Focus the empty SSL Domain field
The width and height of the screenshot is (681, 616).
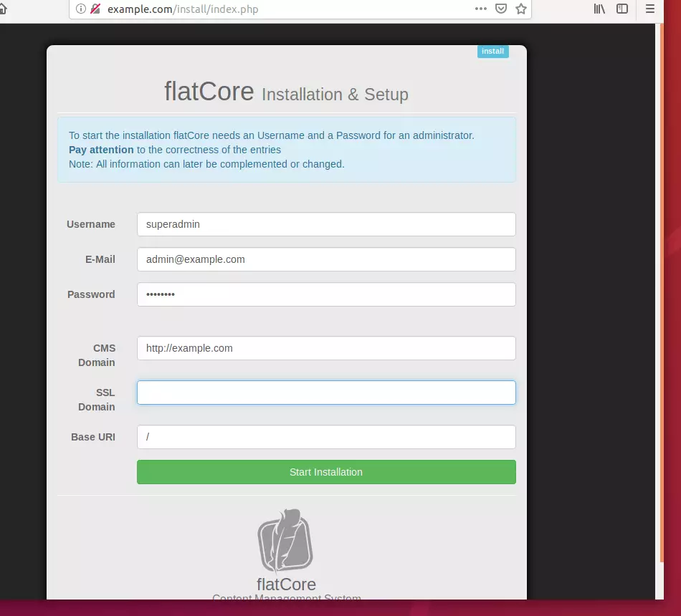click(326, 393)
